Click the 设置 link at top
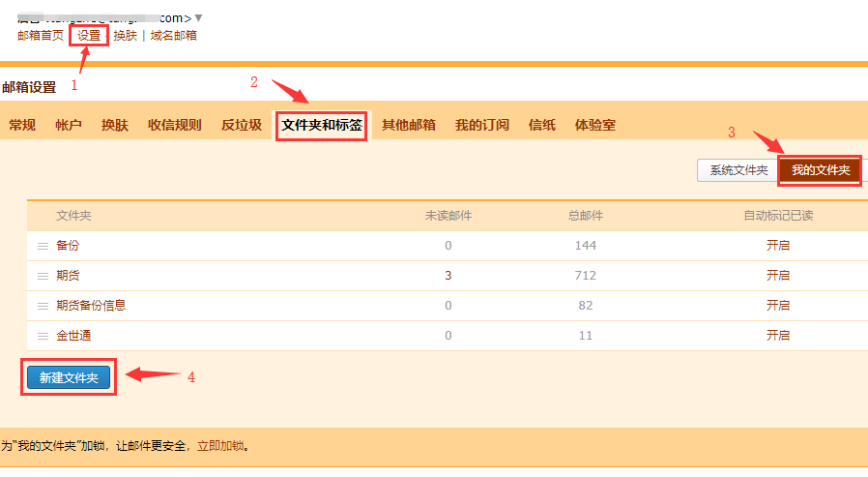The width and height of the screenshot is (868, 477). [x=89, y=35]
